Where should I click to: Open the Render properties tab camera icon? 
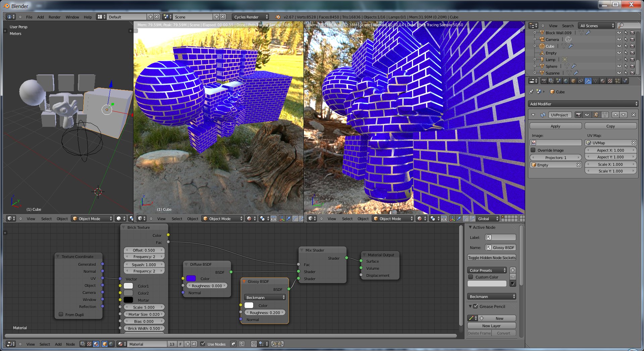point(544,81)
